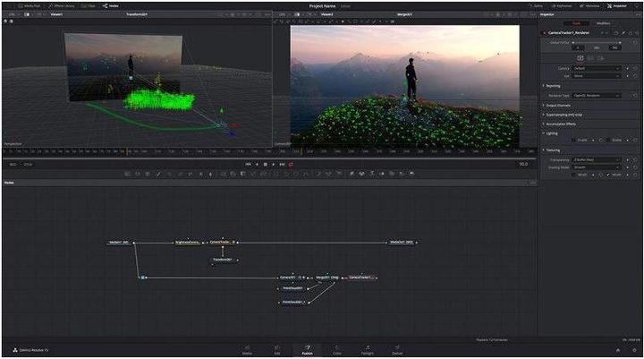
Task: Add a Renderer 3D node from toolbar
Action: (411, 174)
